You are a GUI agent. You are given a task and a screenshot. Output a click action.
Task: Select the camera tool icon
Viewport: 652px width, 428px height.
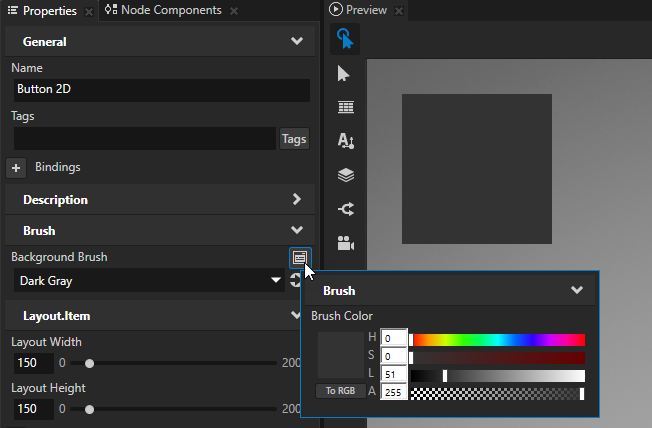coord(345,243)
